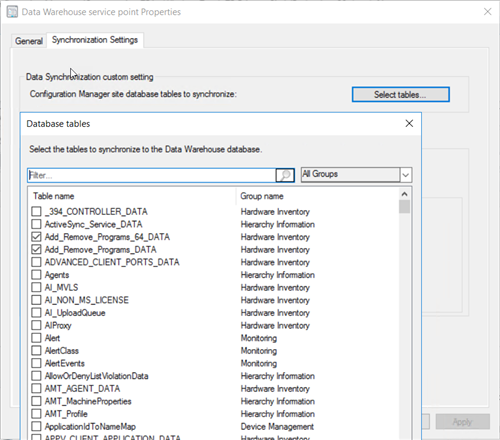Sort by the Table name column header

(53, 196)
